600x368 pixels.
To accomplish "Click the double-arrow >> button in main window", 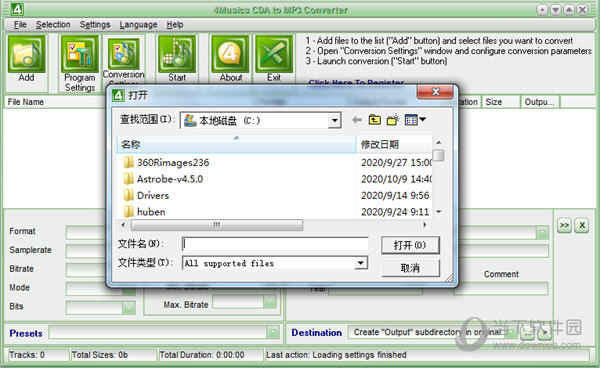I will click(564, 225).
